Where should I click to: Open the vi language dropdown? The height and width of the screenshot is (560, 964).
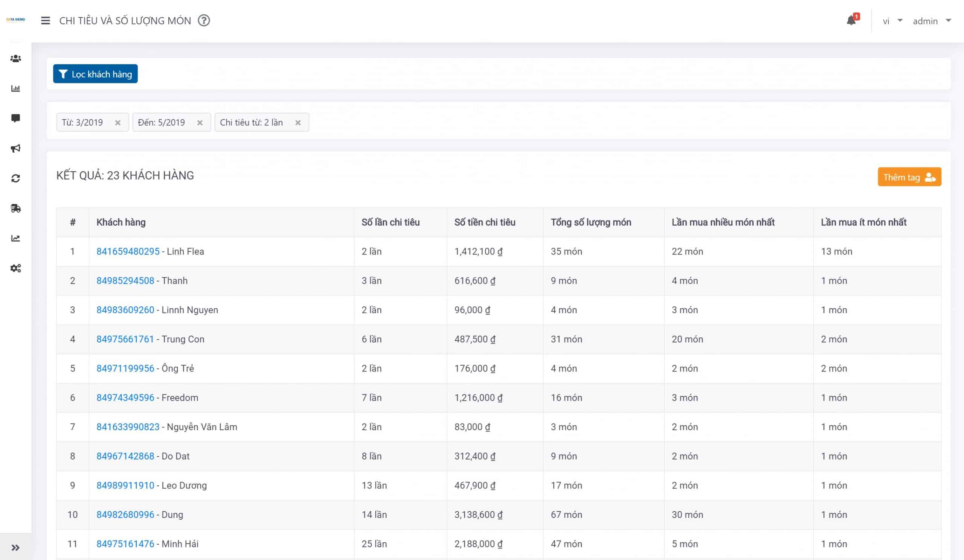point(892,21)
